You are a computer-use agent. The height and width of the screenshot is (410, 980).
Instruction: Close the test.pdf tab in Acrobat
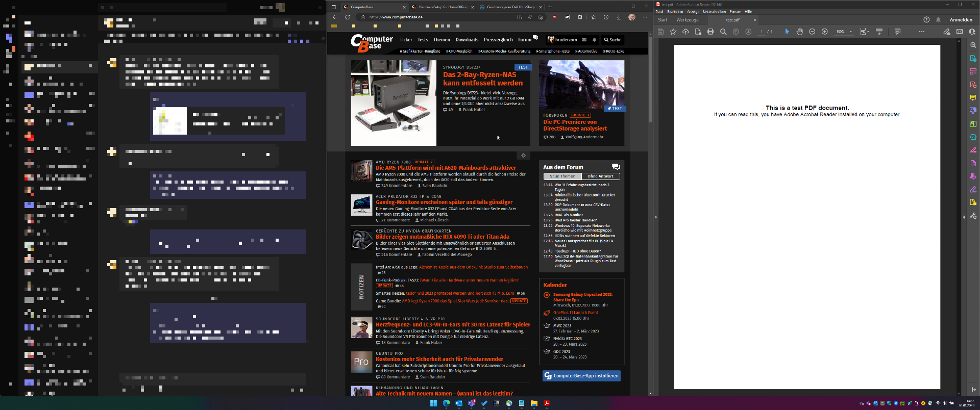(754, 20)
